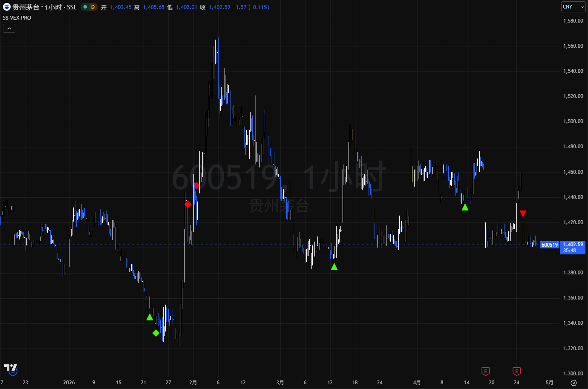The height and width of the screenshot is (389, 588).
Task: Open the CNY currency dropdown
Action: 574,7
